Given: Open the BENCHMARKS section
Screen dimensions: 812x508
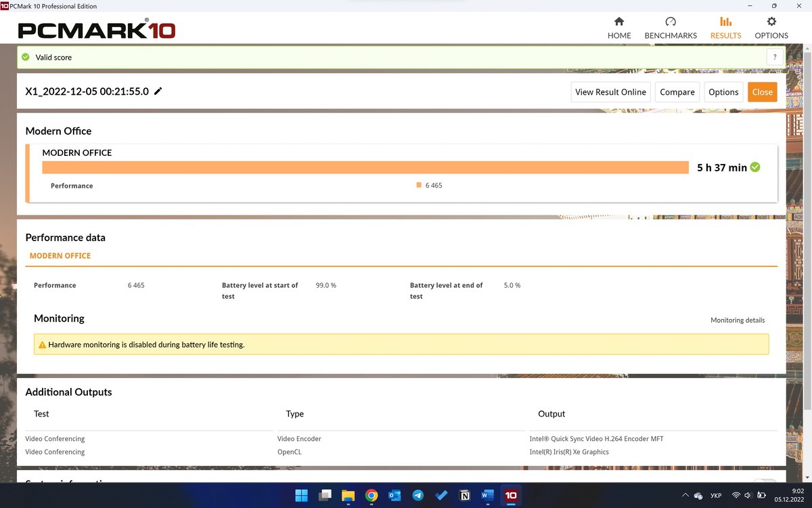Looking at the screenshot, I should click(x=671, y=28).
